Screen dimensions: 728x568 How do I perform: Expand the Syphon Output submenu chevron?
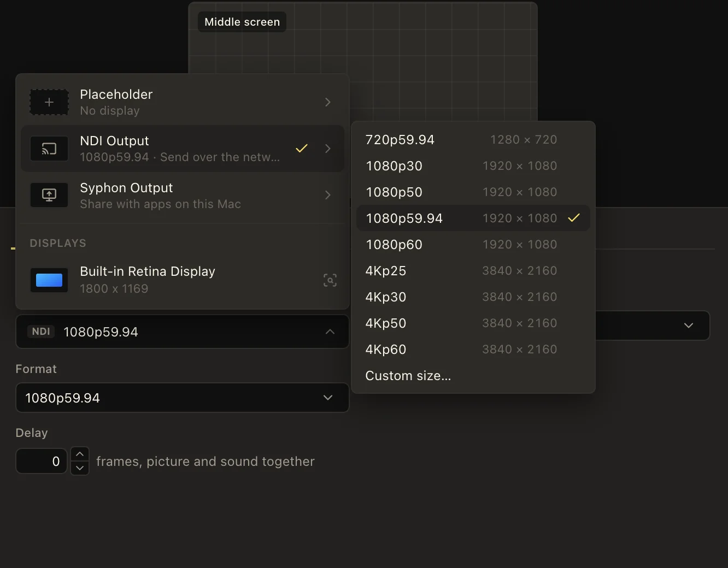pos(328,195)
